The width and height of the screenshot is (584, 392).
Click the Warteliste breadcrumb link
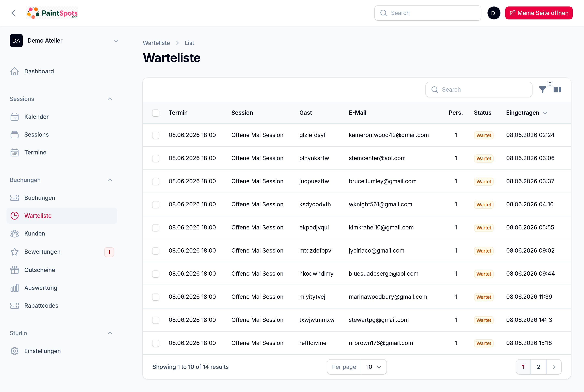click(156, 43)
